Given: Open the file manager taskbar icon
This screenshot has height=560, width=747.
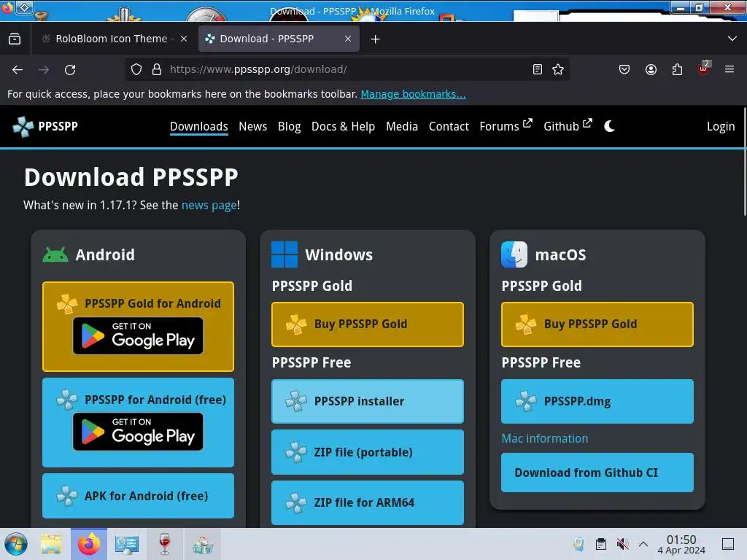Looking at the screenshot, I should tap(51, 544).
